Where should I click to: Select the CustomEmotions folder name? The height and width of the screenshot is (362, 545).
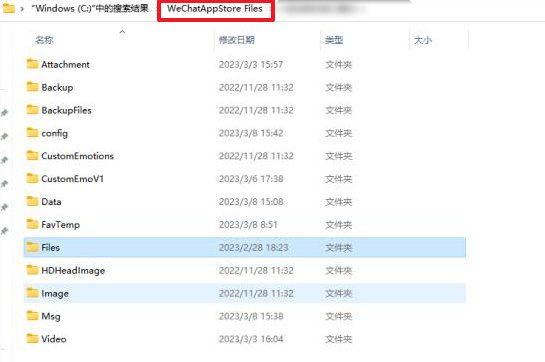(78, 156)
